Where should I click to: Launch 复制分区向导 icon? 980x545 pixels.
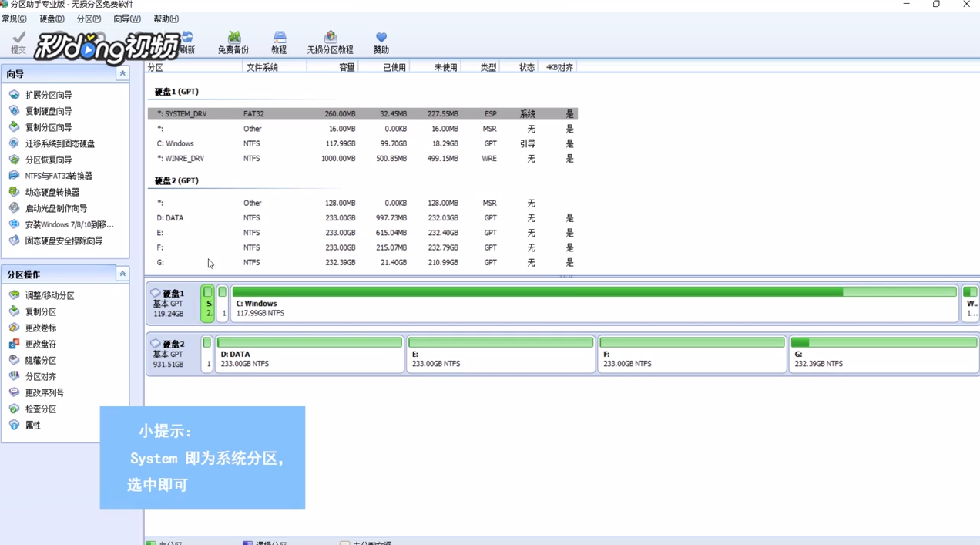[x=14, y=127]
